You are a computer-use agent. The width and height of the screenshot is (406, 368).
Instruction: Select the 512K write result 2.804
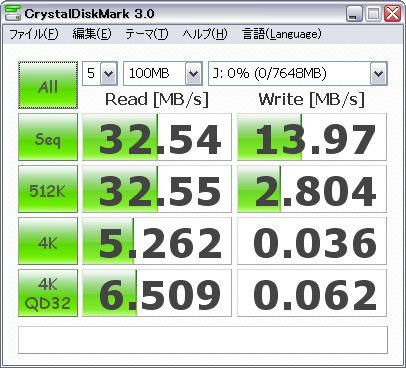(312, 189)
